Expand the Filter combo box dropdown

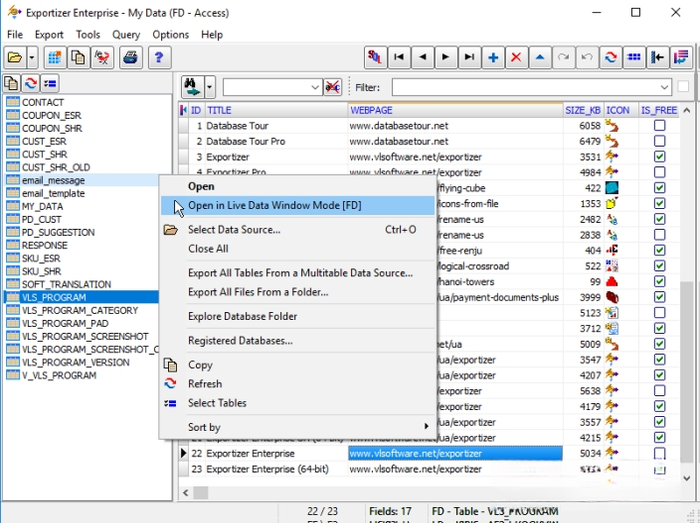664,87
